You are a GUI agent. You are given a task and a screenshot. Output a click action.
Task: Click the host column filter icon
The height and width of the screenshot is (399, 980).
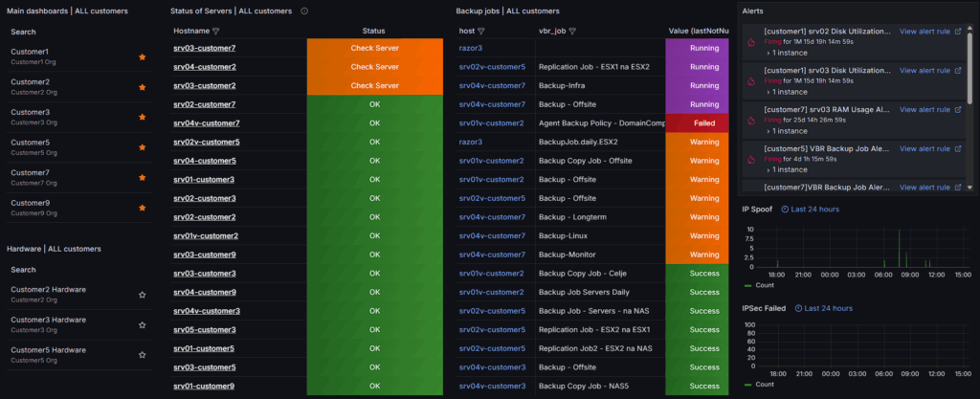click(x=482, y=31)
